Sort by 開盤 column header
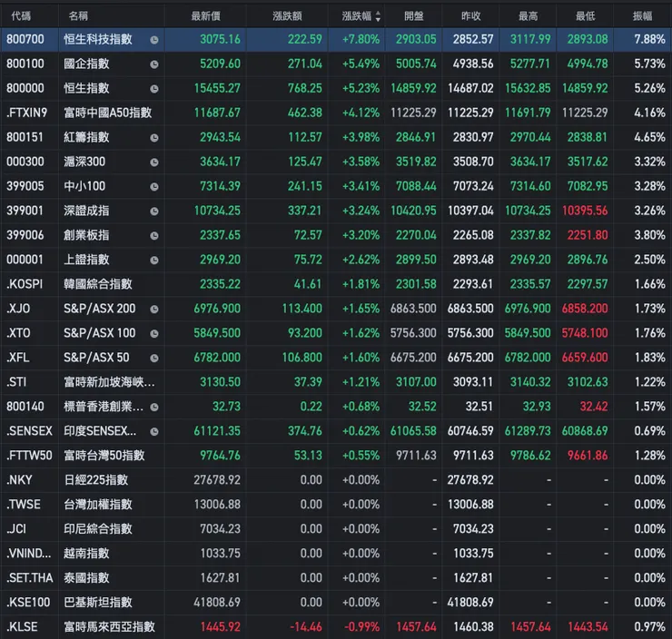The height and width of the screenshot is (639, 672). point(413,16)
